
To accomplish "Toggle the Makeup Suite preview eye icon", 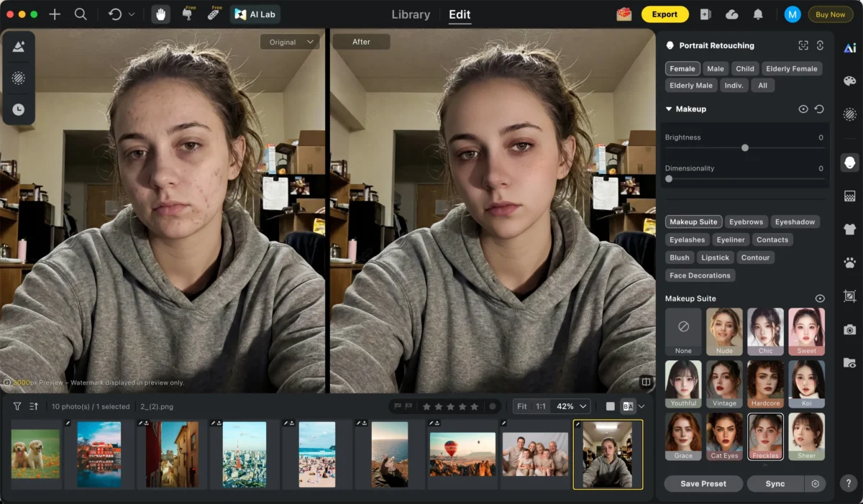I will 820,298.
